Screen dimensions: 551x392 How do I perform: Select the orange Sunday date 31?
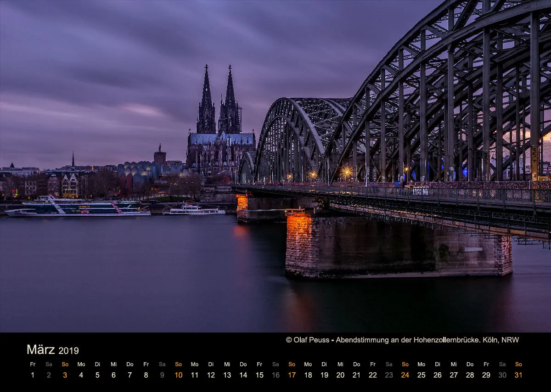point(518,375)
